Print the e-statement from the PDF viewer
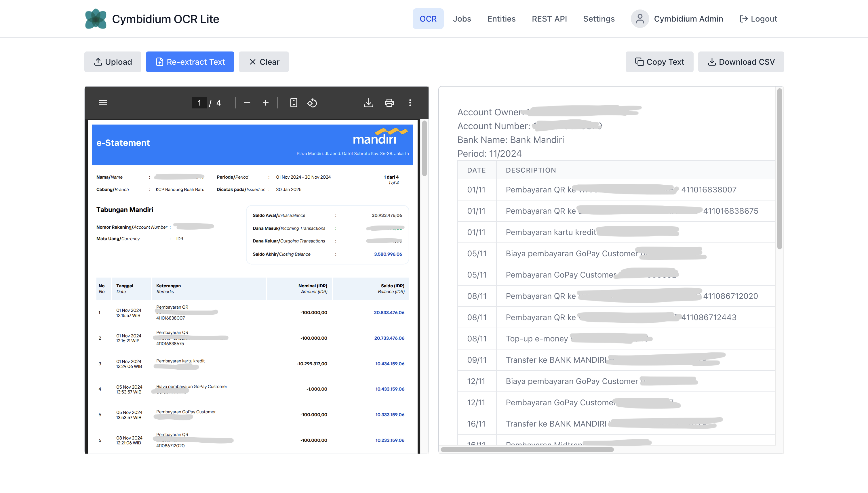868x493 pixels. coord(389,103)
